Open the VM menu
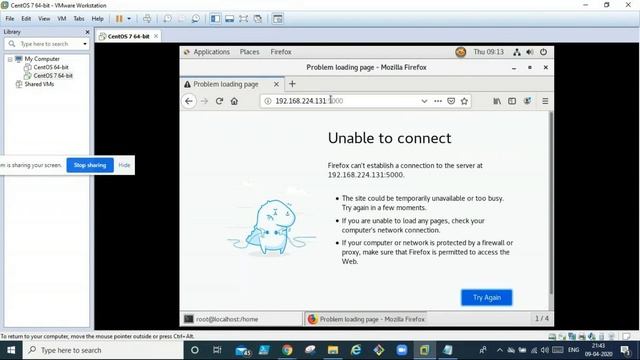The width and height of the screenshot is (640, 360). (62, 19)
